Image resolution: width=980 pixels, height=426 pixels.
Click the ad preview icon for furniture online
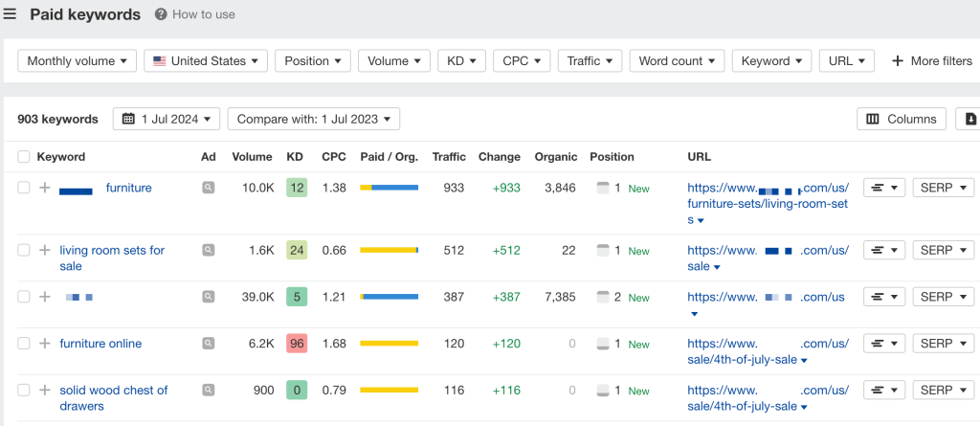click(208, 344)
